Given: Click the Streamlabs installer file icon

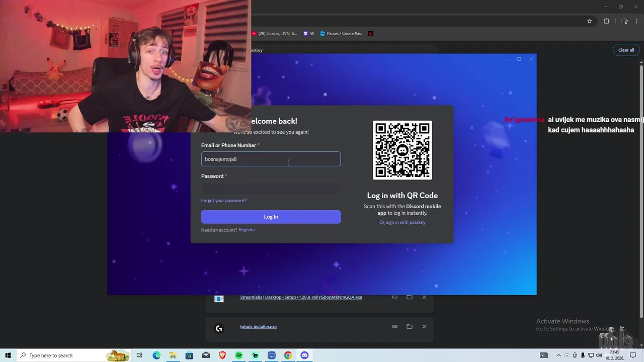Looking at the screenshot, I should pyautogui.click(x=219, y=299).
